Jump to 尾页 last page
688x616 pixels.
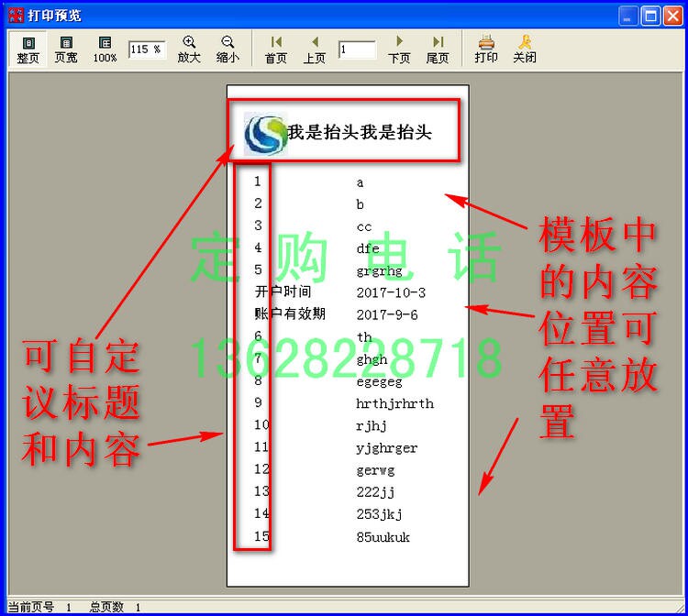pyautogui.click(x=438, y=49)
